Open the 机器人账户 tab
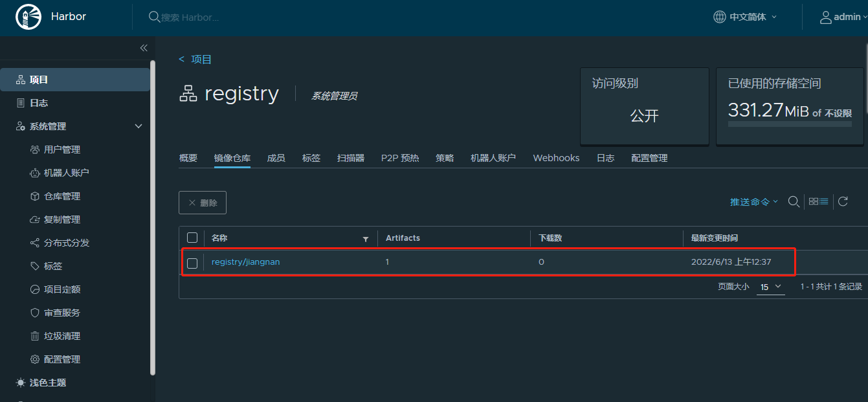The image size is (868, 402). 493,158
